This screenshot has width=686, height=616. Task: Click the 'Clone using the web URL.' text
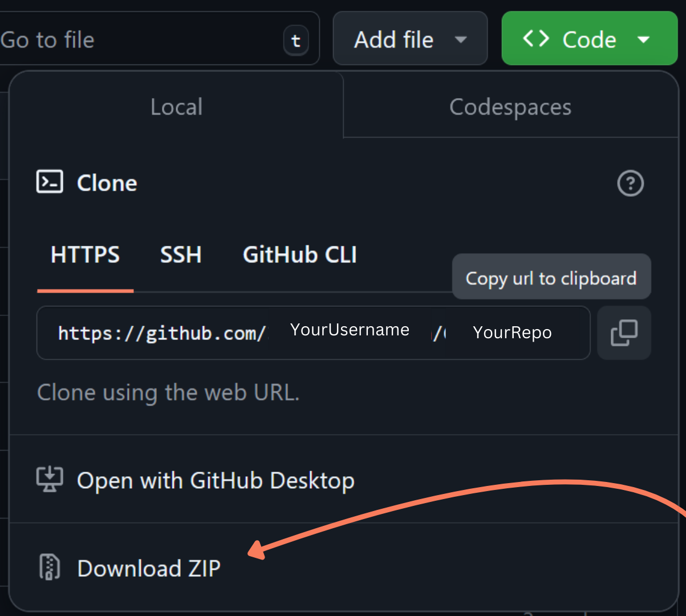(168, 393)
